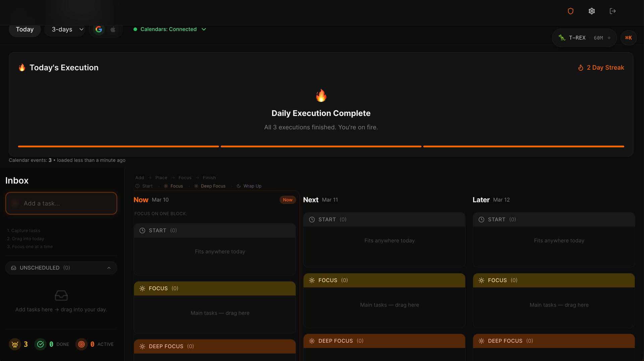Image resolution: width=644 pixels, height=361 pixels.
Task: Open settings via gear icon
Action: point(592,11)
